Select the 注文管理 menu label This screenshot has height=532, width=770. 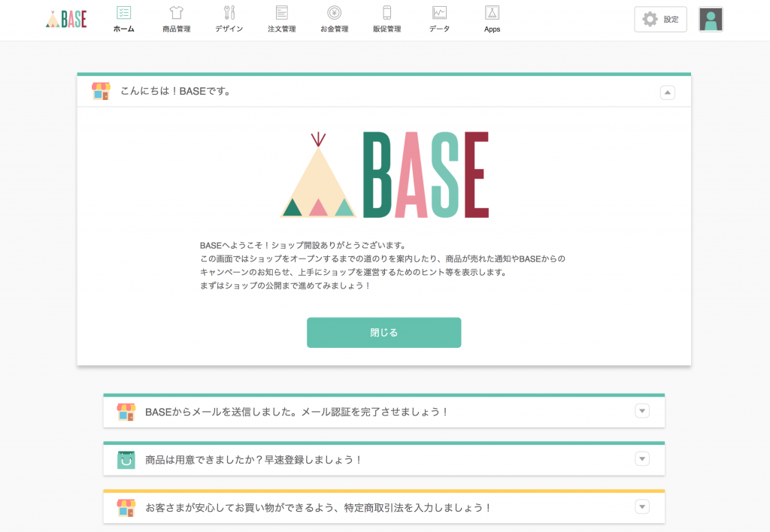click(282, 29)
